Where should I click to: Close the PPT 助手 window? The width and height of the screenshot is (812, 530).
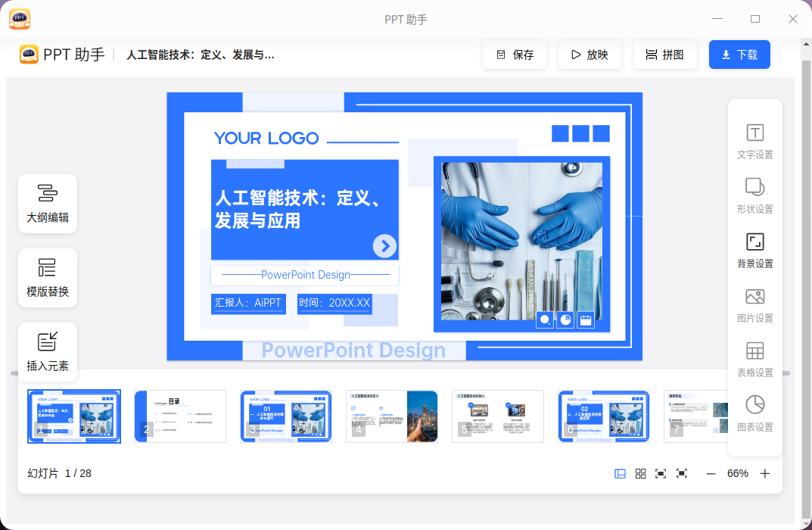tap(793, 19)
